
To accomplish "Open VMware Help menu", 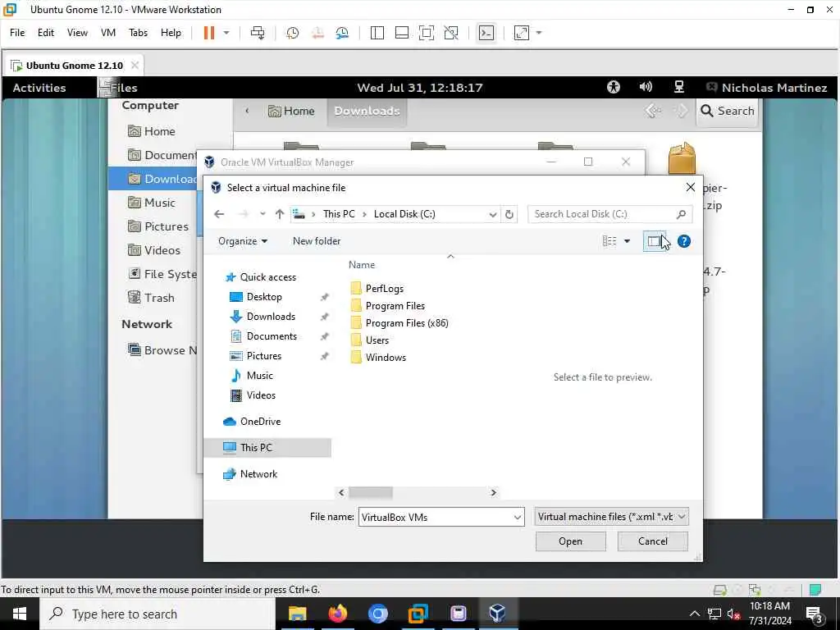I will pyautogui.click(x=171, y=33).
